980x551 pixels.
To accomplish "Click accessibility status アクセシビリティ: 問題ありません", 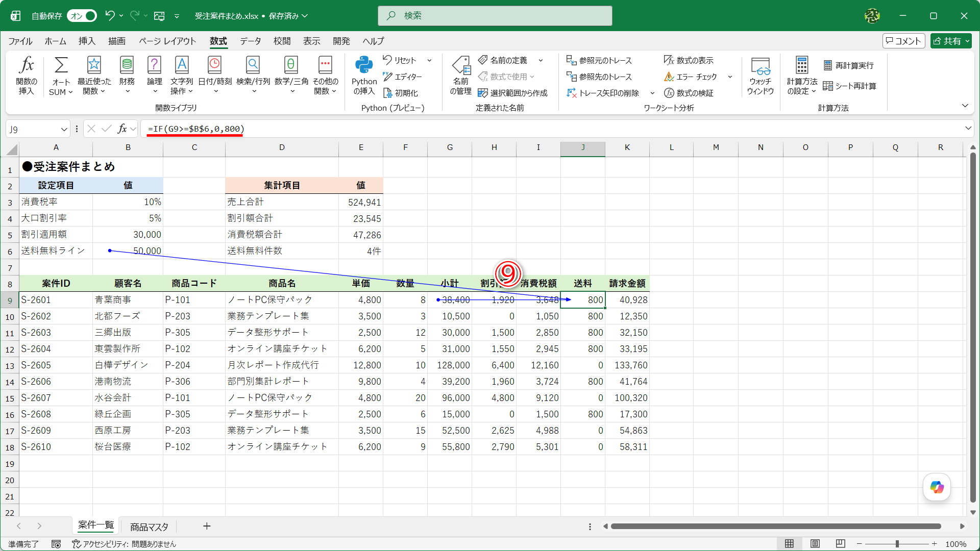I will pyautogui.click(x=124, y=544).
